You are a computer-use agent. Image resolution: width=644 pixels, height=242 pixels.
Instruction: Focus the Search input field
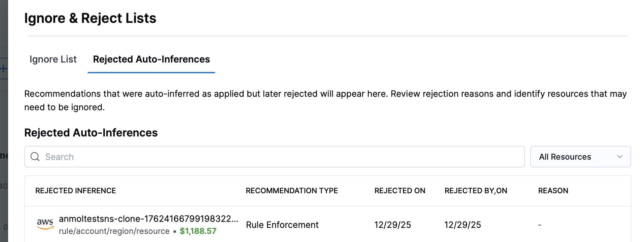(279, 157)
